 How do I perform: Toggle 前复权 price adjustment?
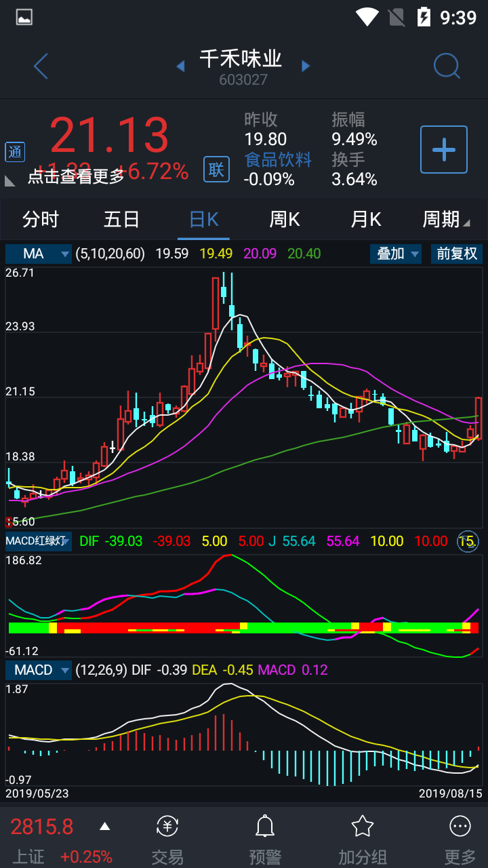click(x=457, y=254)
